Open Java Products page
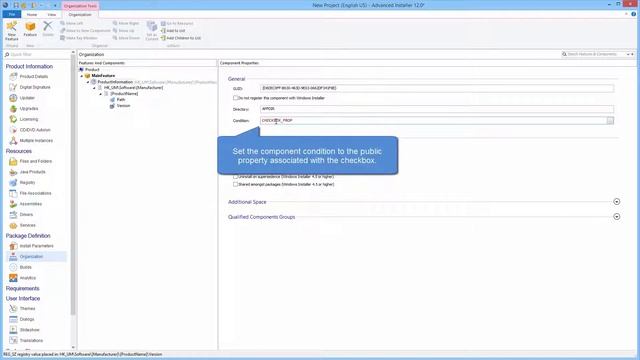640x360 pixels. click(x=33, y=172)
